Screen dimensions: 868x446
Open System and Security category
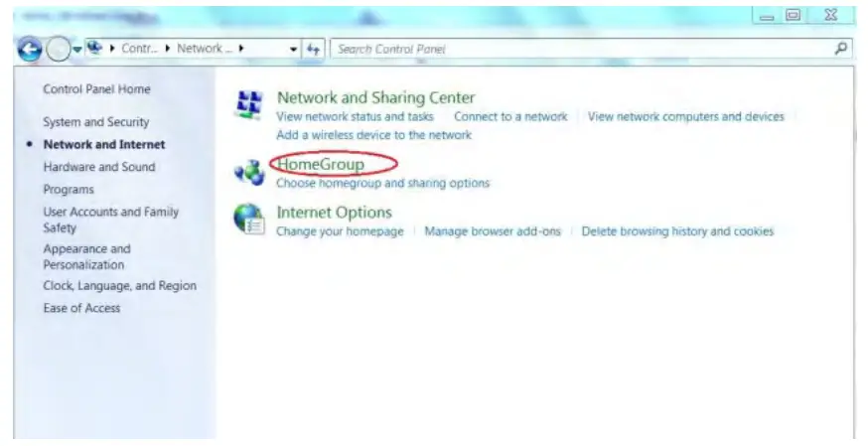(x=96, y=122)
